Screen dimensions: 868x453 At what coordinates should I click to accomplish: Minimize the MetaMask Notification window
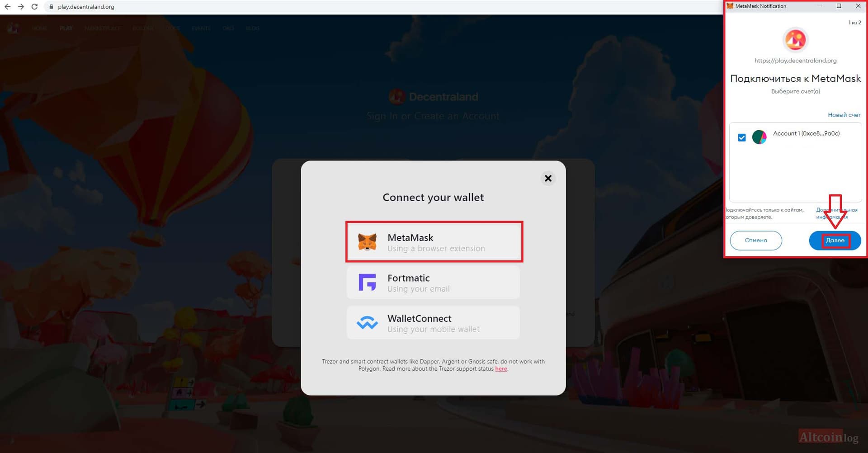[820, 6]
